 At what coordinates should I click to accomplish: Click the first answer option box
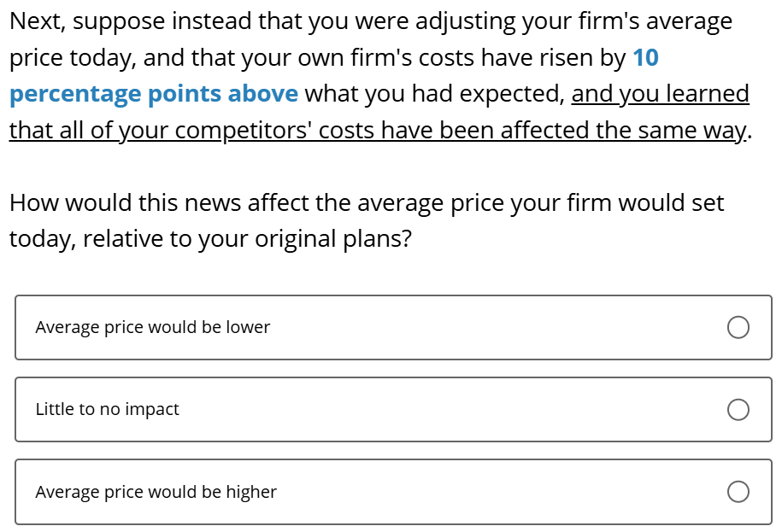[x=391, y=327]
